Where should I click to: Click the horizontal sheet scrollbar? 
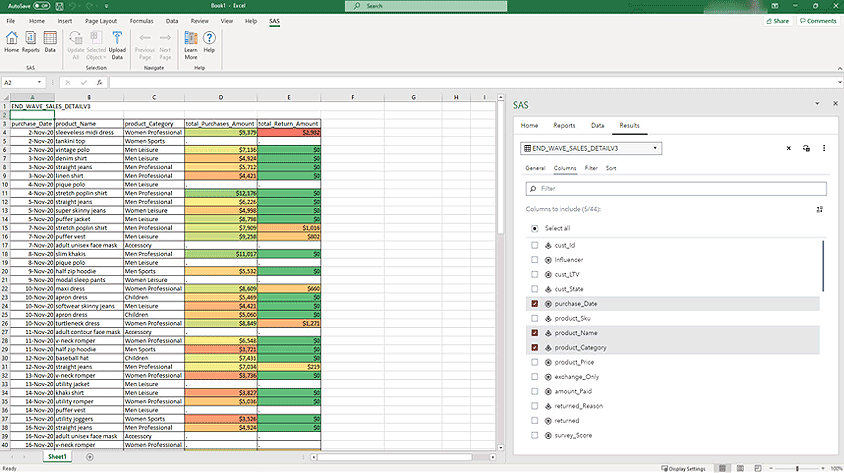pyautogui.click(x=395, y=457)
